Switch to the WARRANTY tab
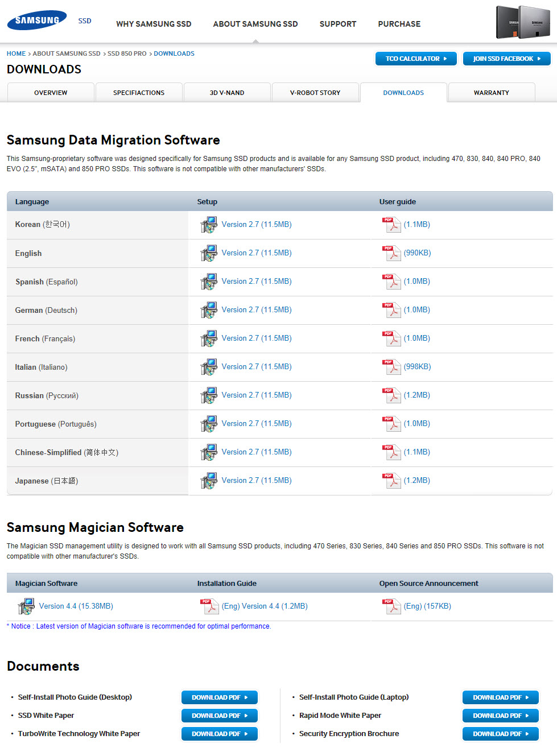The height and width of the screenshot is (756, 557). point(492,92)
